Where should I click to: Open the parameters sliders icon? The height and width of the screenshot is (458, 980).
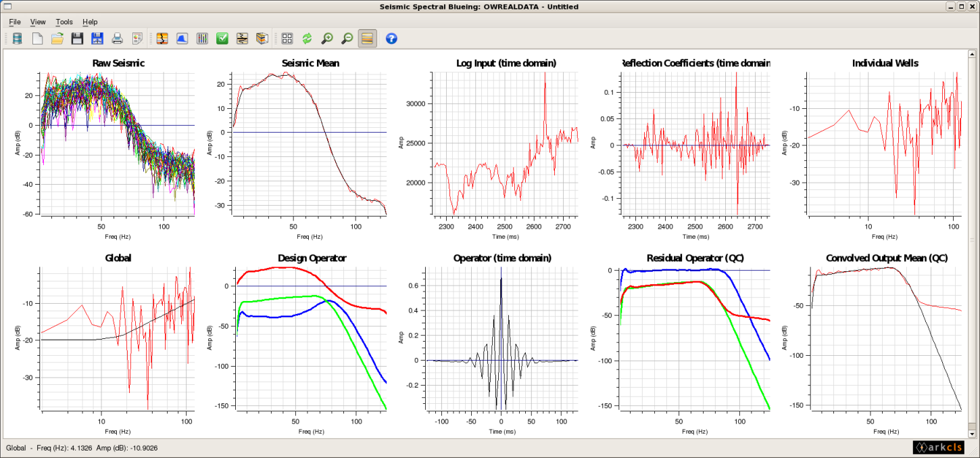[x=201, y=38]
